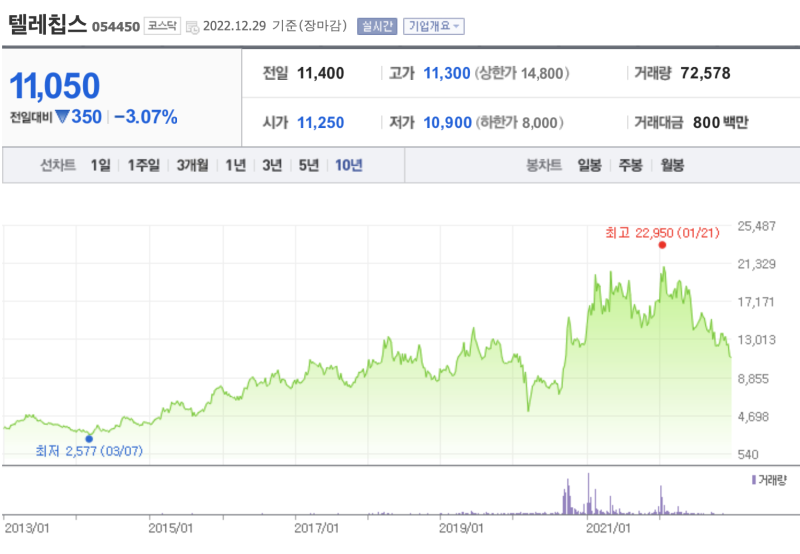The width and height of the screenshot is (800, 554).
Task: Select the 10년 chart period
Action: pos(348,165)
